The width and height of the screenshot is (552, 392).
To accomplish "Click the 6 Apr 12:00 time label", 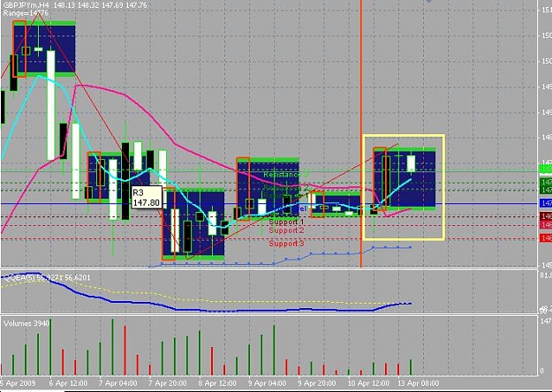I will point(68,383).
